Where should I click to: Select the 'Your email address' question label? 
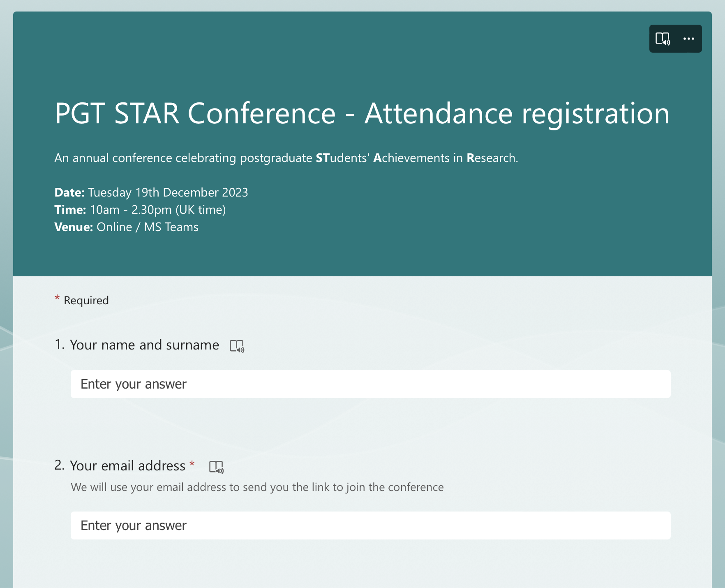click(127, 466)
